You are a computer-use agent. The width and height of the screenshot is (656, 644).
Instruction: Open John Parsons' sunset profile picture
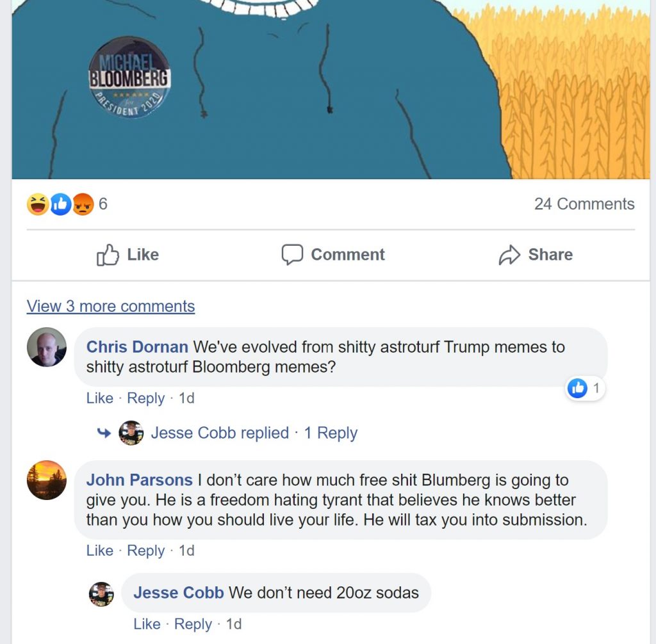46,480
